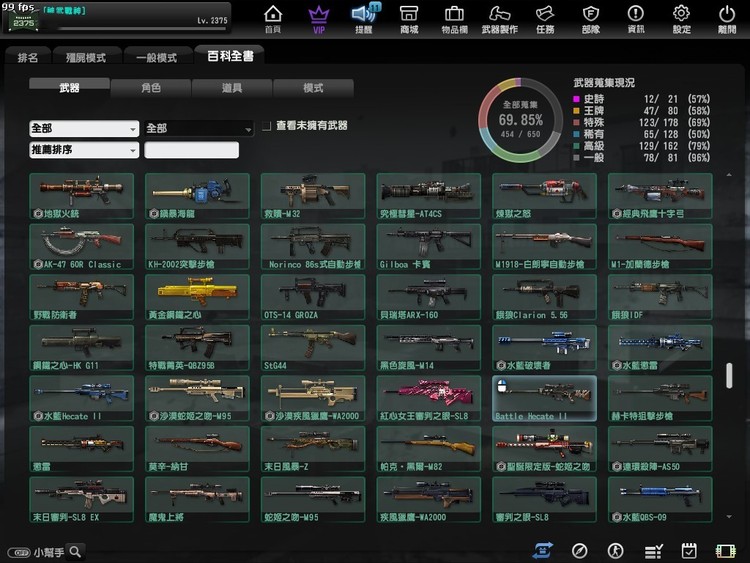The image size is (750, 563).
Task: Click the magenta 史詩 color swatch
Action: tap(576, 99)
